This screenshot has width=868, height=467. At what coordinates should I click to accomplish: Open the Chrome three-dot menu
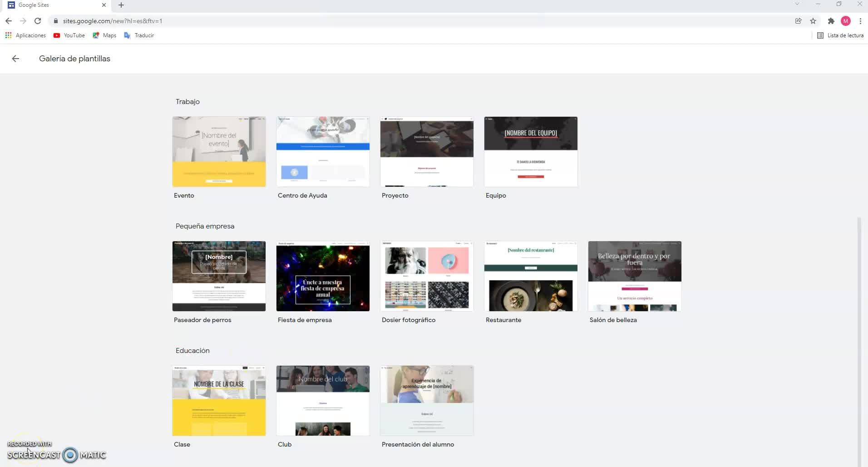[x=860, y=21]
